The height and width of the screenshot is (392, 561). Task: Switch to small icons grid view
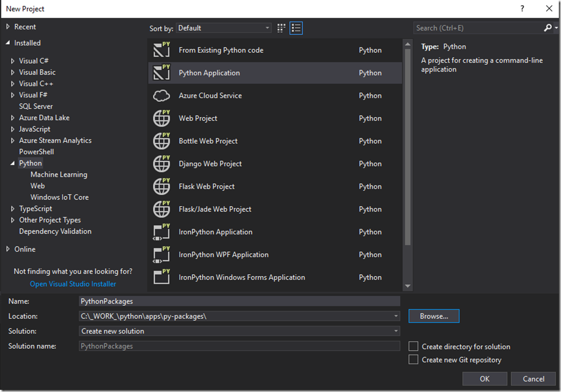pos(281,28)
